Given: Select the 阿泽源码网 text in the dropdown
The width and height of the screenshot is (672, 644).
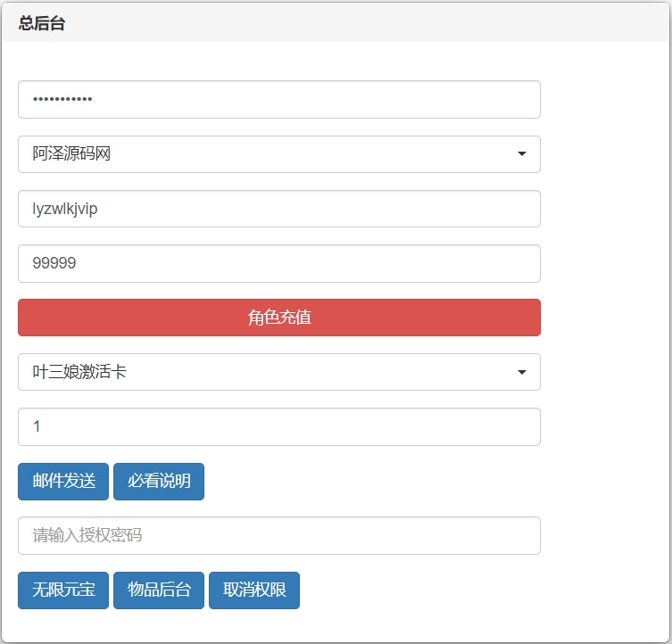Looking at the screenshot, I should click(x=71, y=154).
